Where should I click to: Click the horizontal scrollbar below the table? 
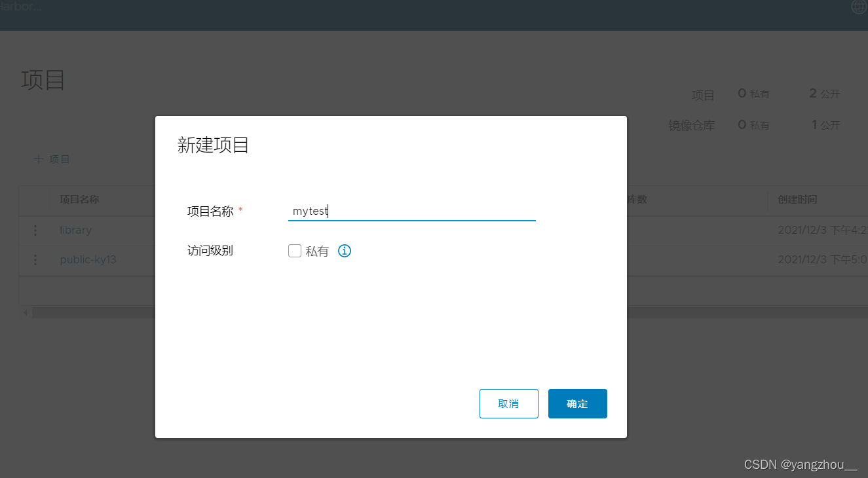click(450, 313)
